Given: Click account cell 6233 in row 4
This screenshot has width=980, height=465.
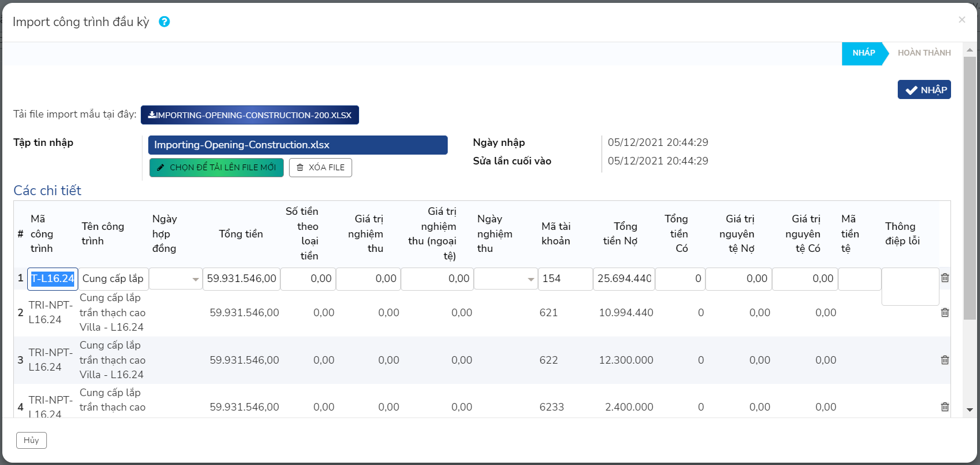Looking at the screenshot, I should point(551,407).
